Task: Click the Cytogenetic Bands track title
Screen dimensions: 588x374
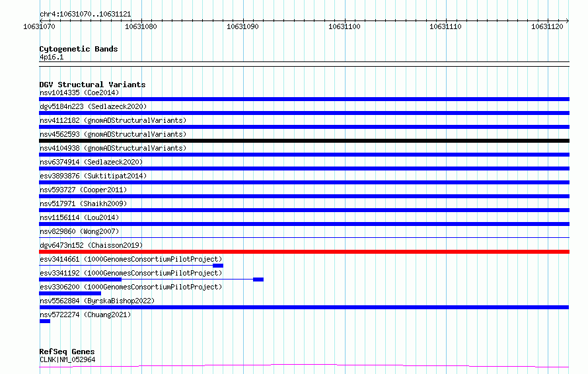Action: [x=79, y=49]
